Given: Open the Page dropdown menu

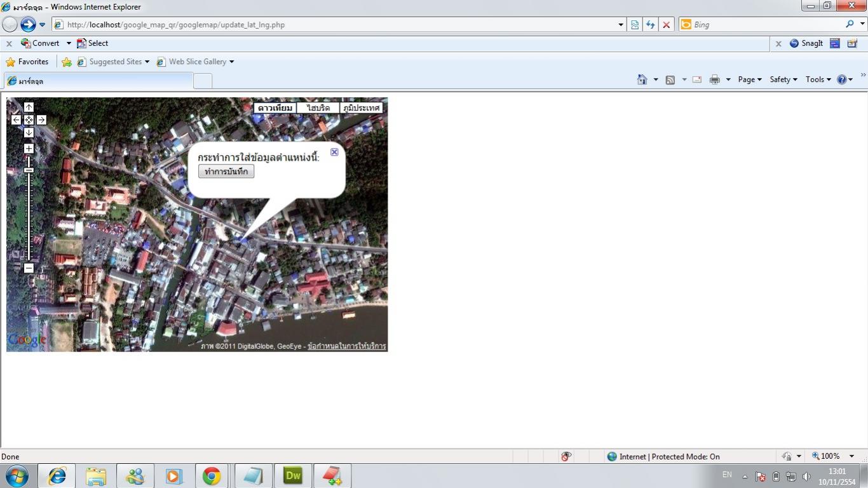Looking at the screenshot, I should point(749,79).
